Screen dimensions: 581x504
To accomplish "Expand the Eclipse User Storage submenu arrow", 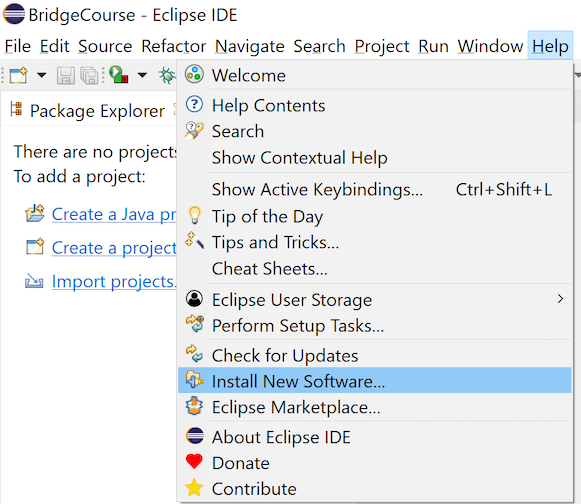I will click(560, 299).
